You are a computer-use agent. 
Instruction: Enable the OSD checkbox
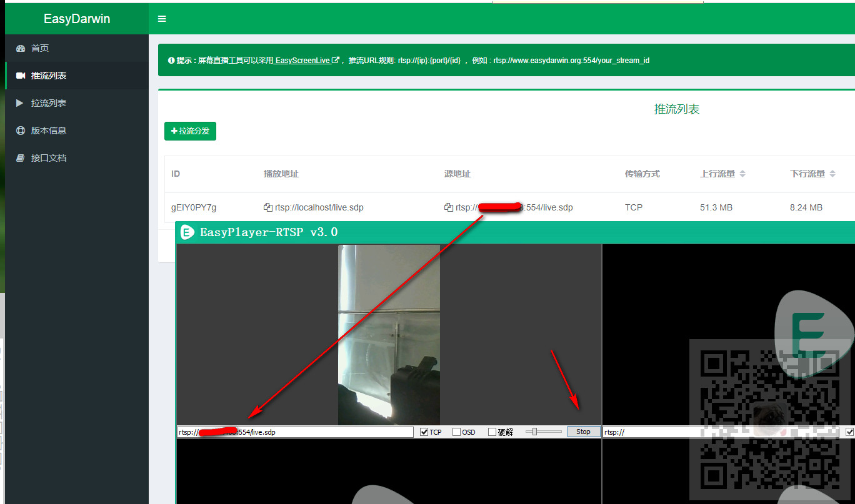457,432
